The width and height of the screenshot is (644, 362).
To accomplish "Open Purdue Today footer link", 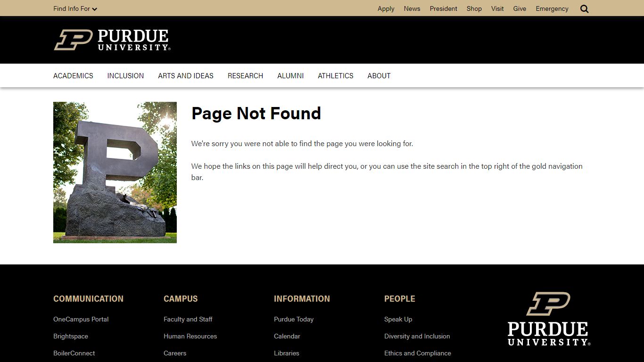I will (294, 319).
